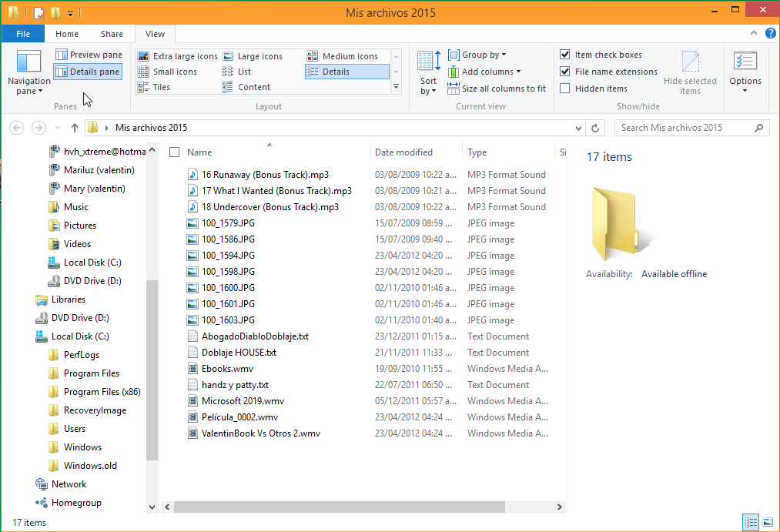Viewport: 780px width, 532px height.
Task: Switch to large thumbnails view in status bar
Action: pyautogui.click(x=768, y=523)
